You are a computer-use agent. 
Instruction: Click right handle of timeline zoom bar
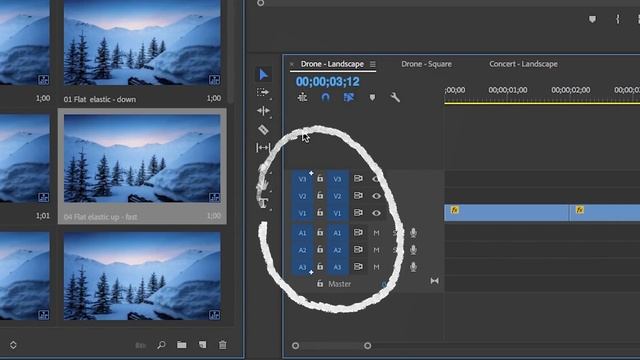[367, 346]
